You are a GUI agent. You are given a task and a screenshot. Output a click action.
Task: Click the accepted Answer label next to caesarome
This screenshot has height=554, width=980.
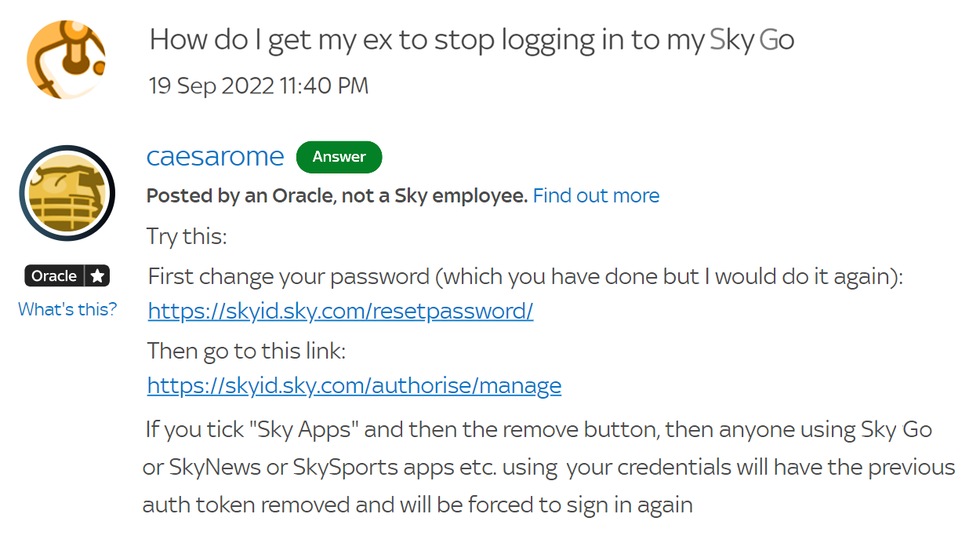339,157
